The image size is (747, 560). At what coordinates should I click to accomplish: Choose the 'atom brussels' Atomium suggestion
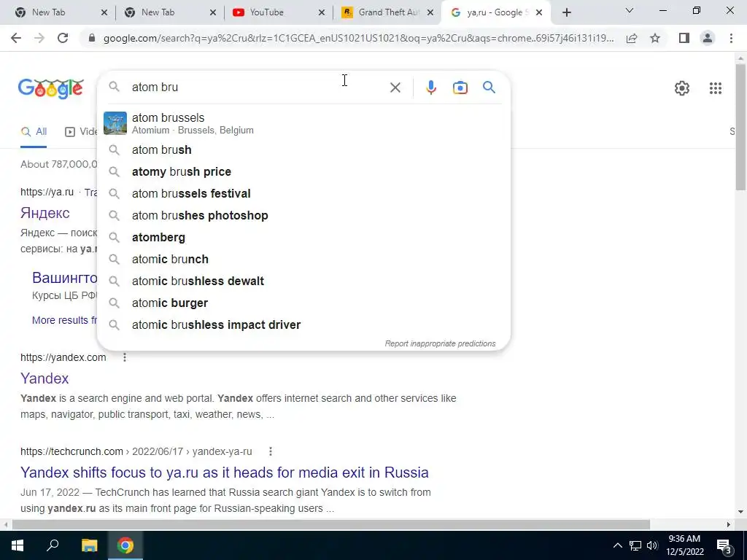tap(303, 123)
